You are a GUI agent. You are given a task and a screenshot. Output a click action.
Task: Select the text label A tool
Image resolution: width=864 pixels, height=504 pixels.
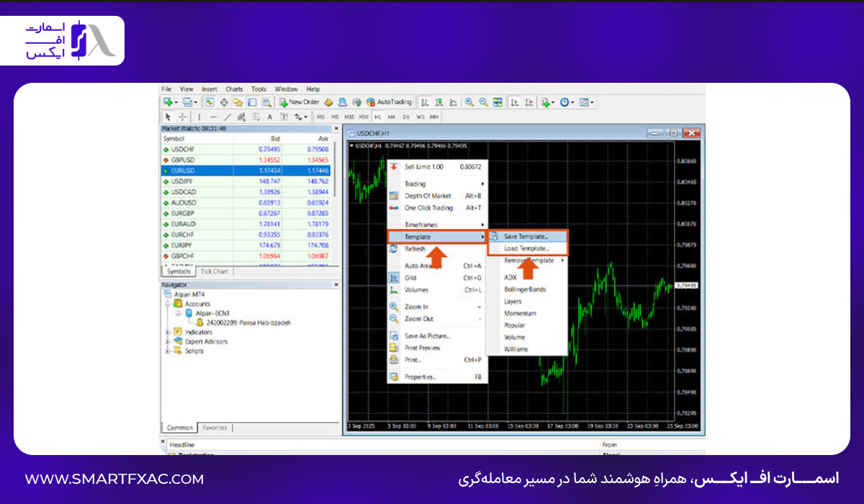click(269, 117)
